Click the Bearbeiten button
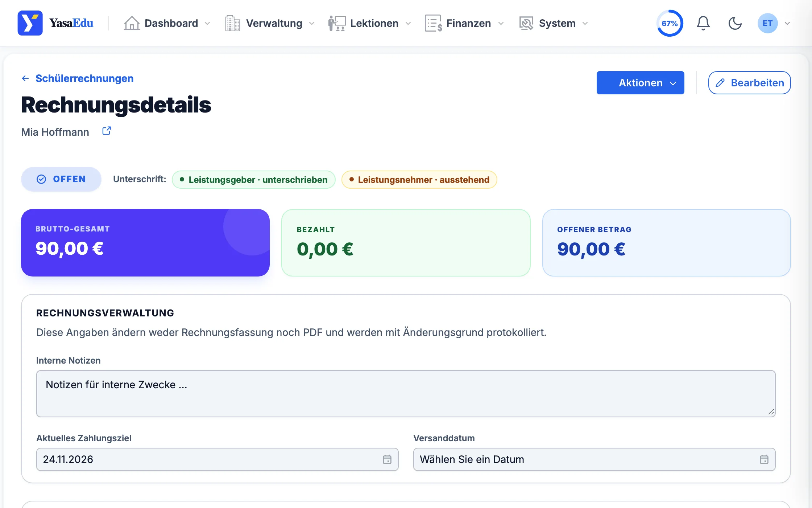Viewport: 812px width, 508px height. pos(749,83)
